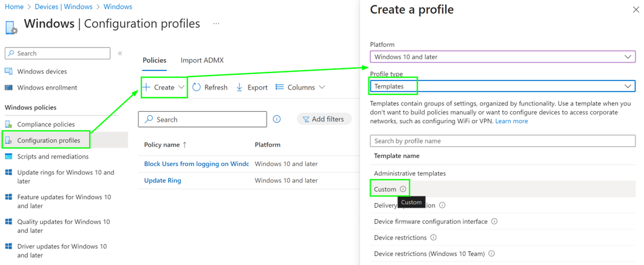Click the Windows enrollment sidebar icon
The width and height of the screenshot is (644, 265).
[9, 87]
